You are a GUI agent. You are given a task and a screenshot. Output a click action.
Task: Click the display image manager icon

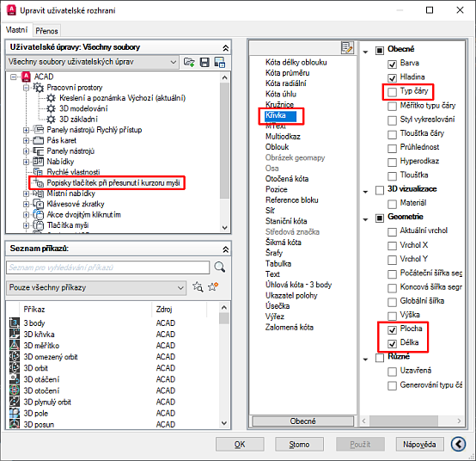click(x=219, y=62)
